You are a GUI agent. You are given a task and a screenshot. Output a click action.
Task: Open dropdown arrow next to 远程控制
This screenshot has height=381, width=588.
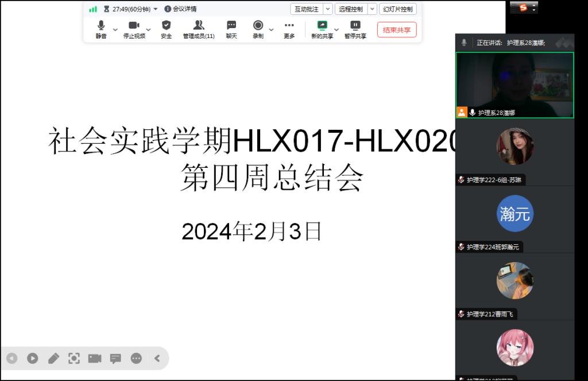click(372, 9)
